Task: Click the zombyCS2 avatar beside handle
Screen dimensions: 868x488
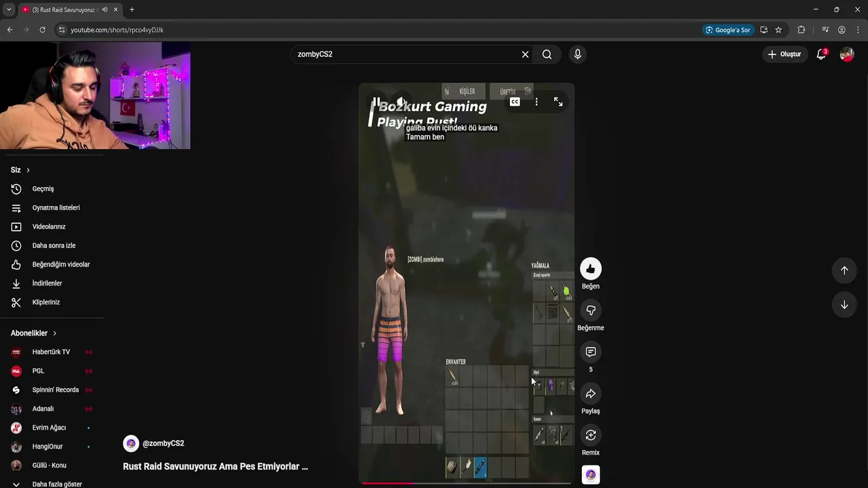Action: tap(131, 444)
